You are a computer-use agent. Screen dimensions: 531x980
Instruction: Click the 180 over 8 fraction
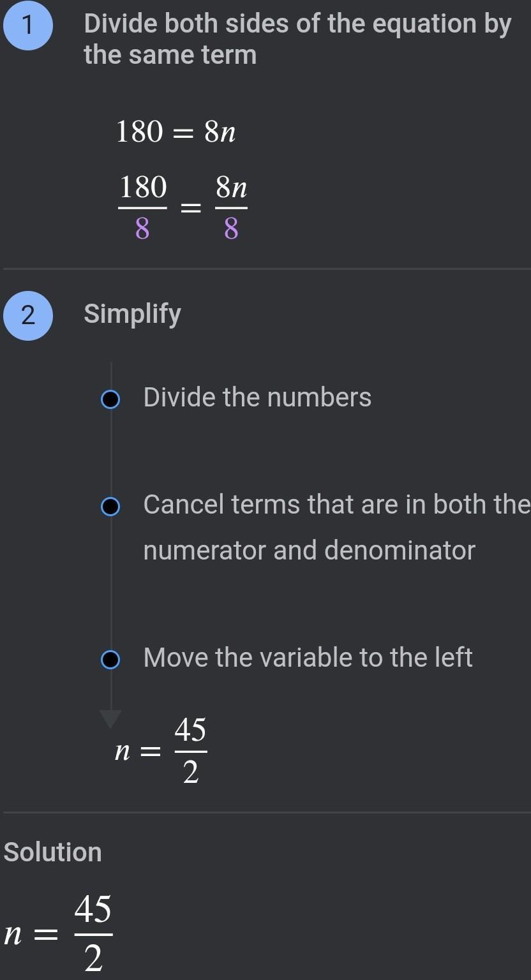143,207
